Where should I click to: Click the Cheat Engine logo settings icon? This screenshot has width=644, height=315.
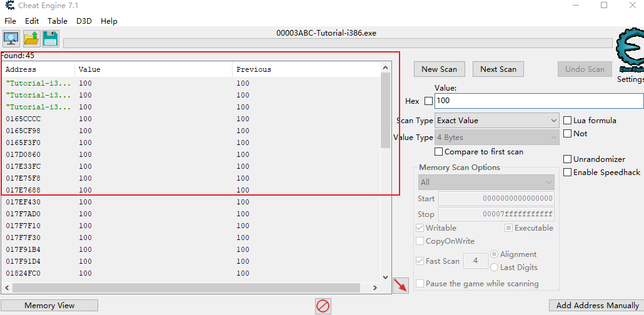[630, 51]
